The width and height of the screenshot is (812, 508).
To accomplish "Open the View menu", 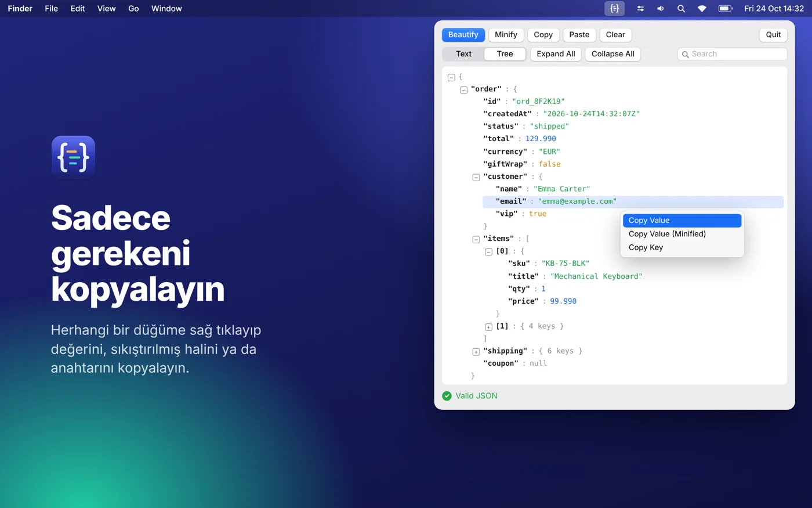I will (x=107, y=9).
